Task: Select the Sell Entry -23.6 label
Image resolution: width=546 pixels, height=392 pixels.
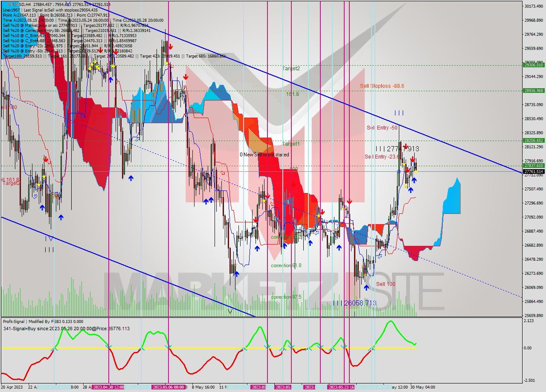Action: click(382, 157)
